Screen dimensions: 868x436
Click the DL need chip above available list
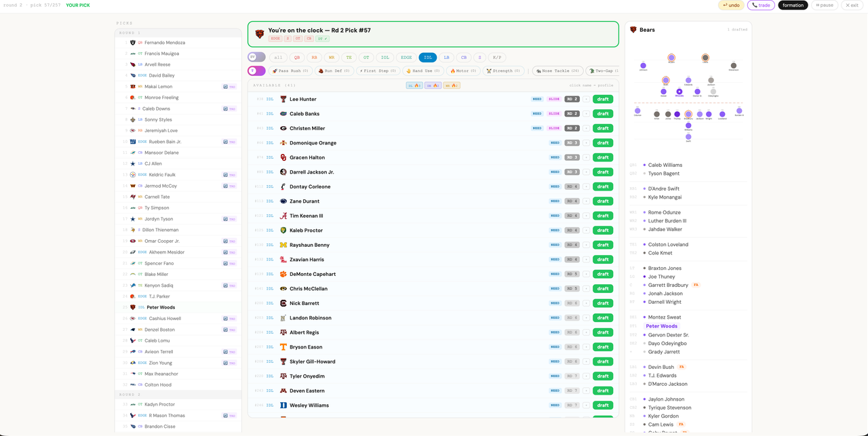coord(414,85)
